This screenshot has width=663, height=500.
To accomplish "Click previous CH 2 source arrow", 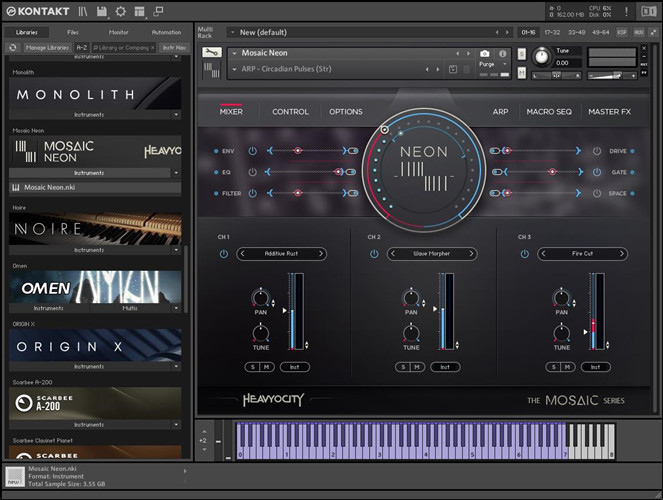I will tap(393, 254).
